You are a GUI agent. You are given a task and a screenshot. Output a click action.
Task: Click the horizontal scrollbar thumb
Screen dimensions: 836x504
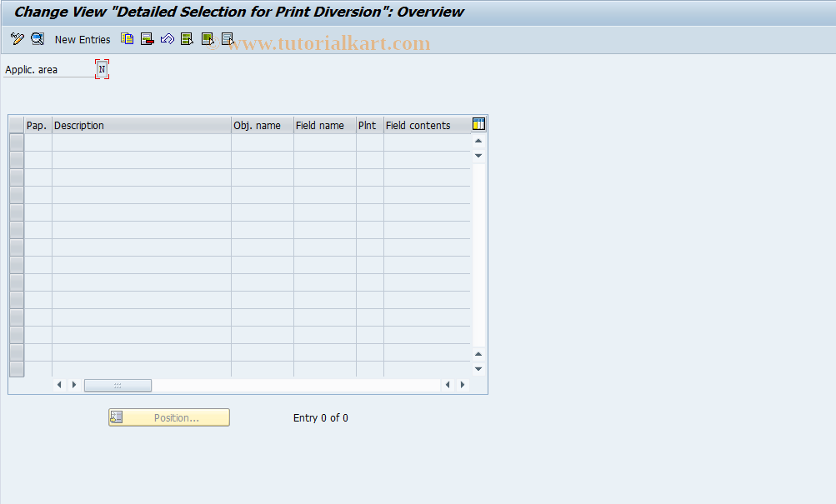click(118, 385)
